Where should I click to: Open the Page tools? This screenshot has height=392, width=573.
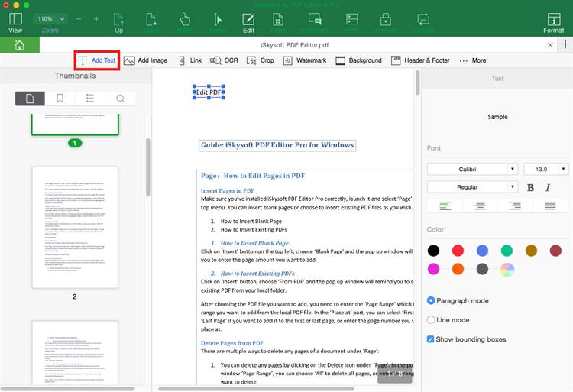(x=278, y=23)
